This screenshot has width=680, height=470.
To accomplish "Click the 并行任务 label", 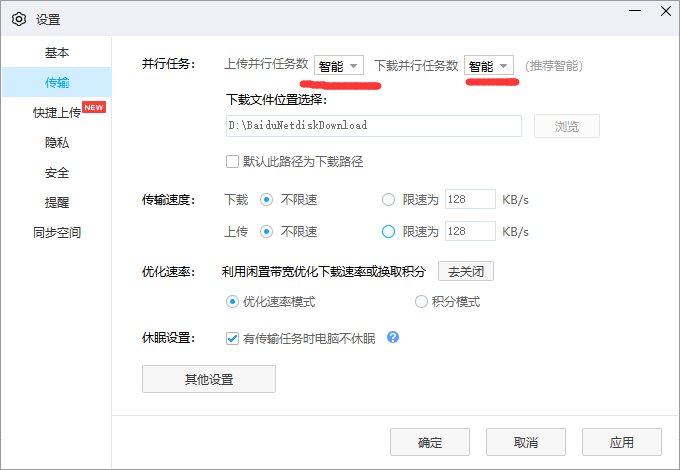I will 168,64.
